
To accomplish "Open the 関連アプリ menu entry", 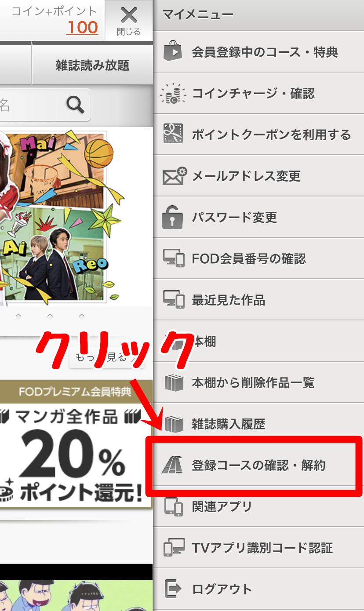I will [x=258, y=506].
